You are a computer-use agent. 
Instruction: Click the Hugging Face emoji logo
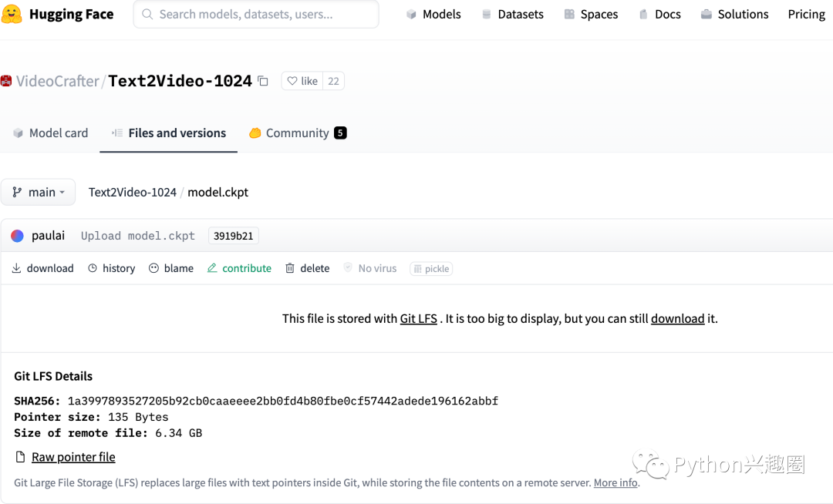11,15
